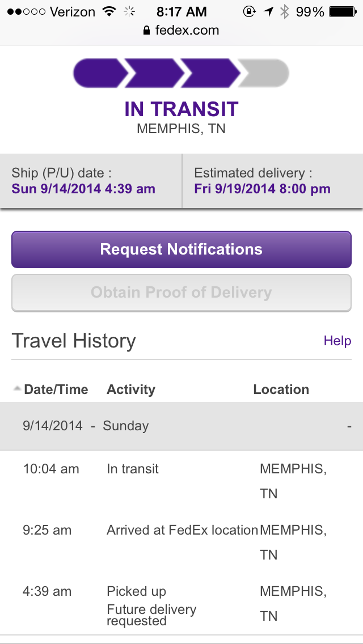Tap the cellular signal dots indicator
The width and height of the screenshot is (363, 644).
[26, 12]
